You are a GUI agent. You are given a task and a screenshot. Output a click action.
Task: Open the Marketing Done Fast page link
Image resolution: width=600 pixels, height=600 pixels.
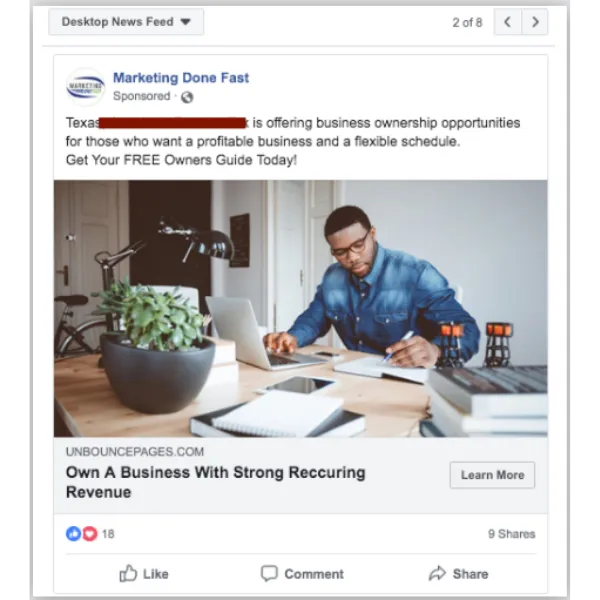click(181, 78)
